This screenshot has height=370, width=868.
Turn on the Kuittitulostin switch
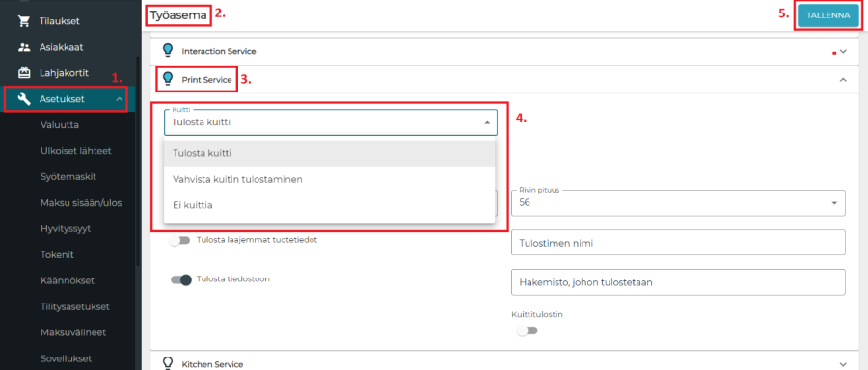tap(527, 330)
